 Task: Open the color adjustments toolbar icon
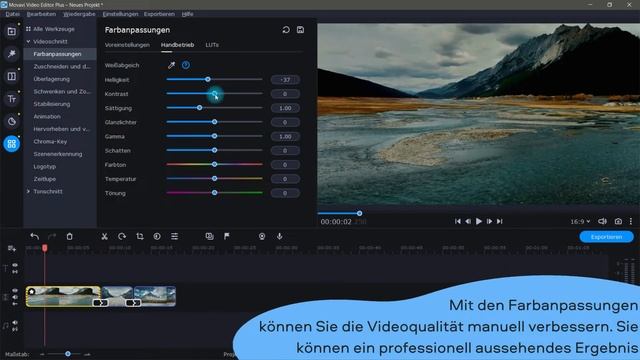pyautogui.click(x=157, y=236)
